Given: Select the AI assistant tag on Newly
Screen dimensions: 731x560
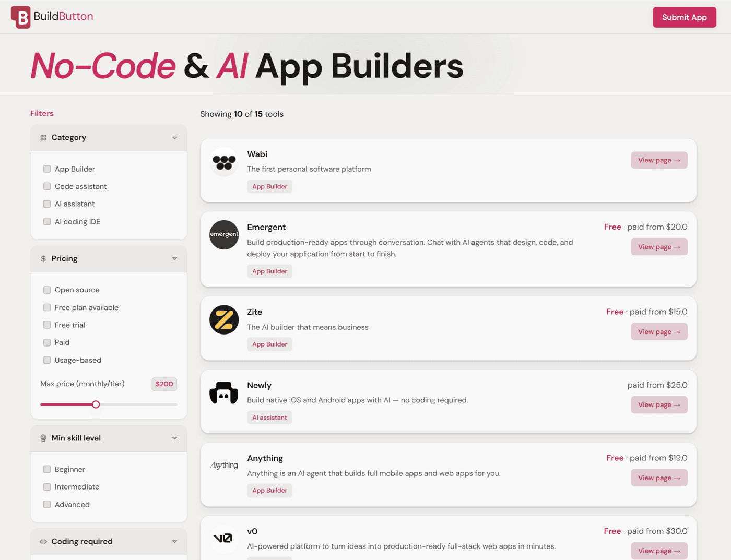Looking at the screenshot, I should 269,418.
